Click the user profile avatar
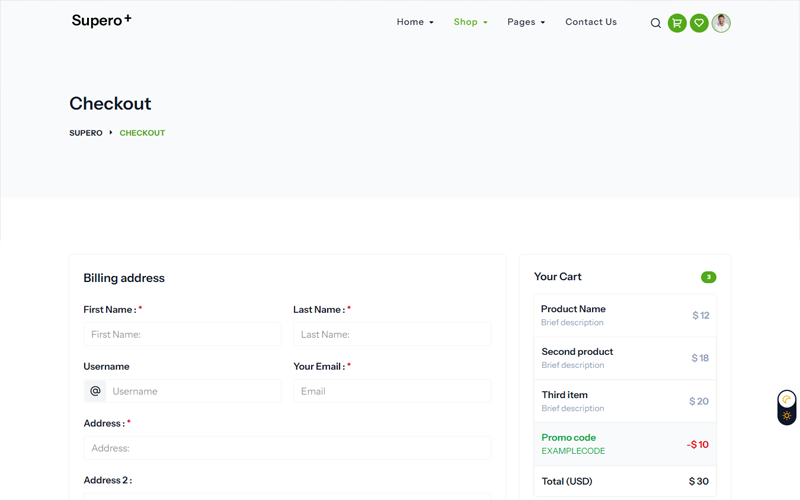The width and height of the screenshot is (800, 500). 721,23
